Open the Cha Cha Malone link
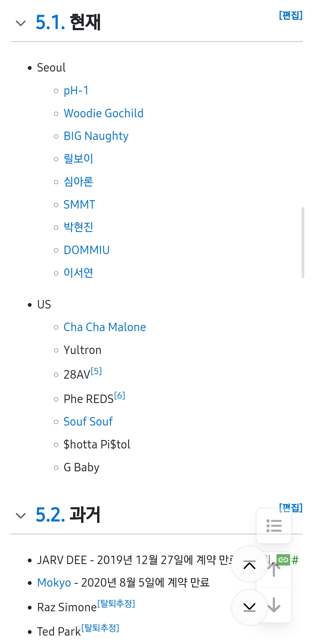 tap(105, 327)
